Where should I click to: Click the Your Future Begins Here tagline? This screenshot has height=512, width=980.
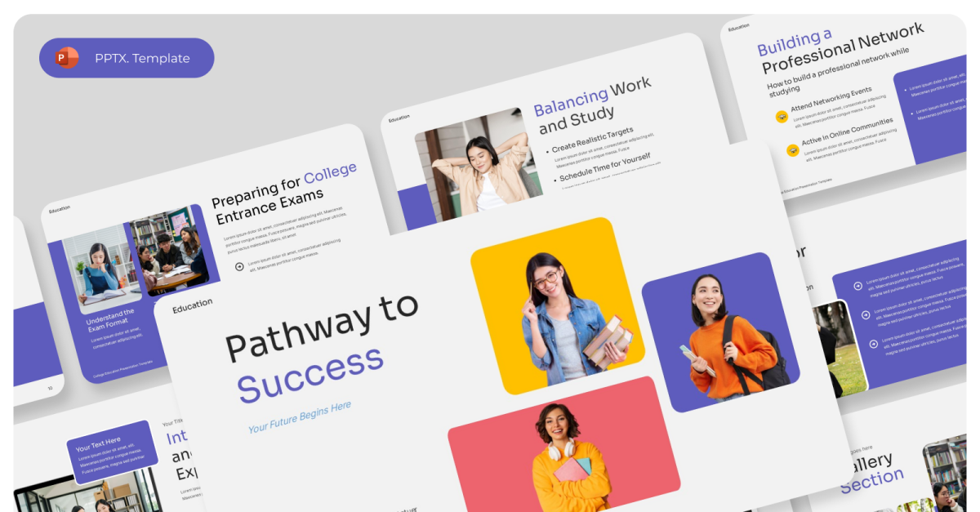coord(300,416)
